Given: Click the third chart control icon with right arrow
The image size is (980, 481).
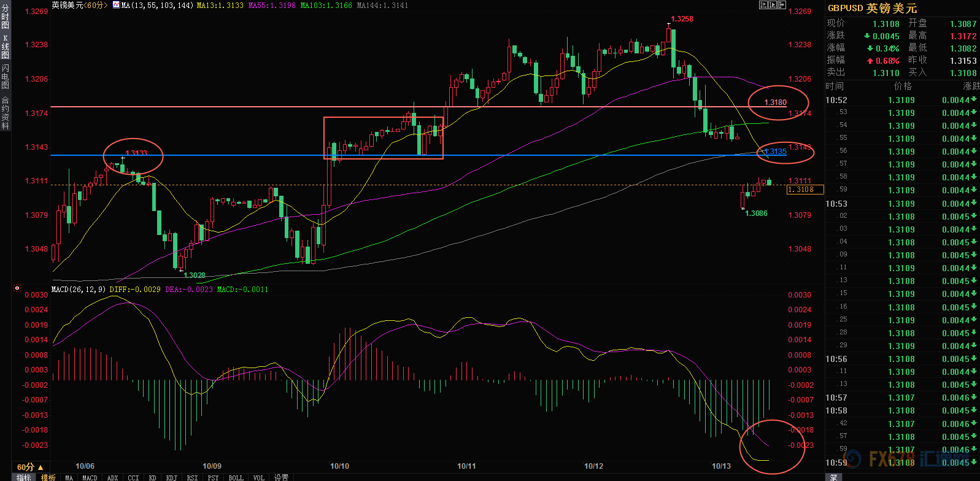Looking at the screenshot, I should [x=782, y=5].
